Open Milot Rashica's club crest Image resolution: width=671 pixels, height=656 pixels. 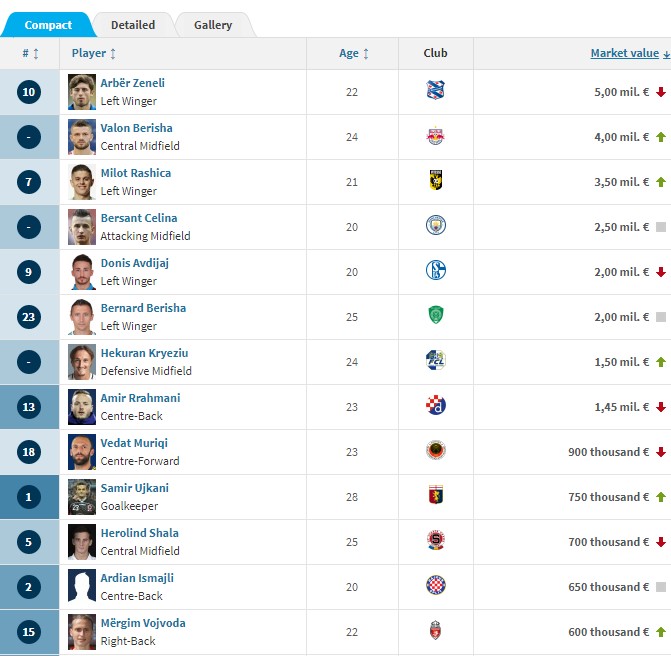(435, 181)
